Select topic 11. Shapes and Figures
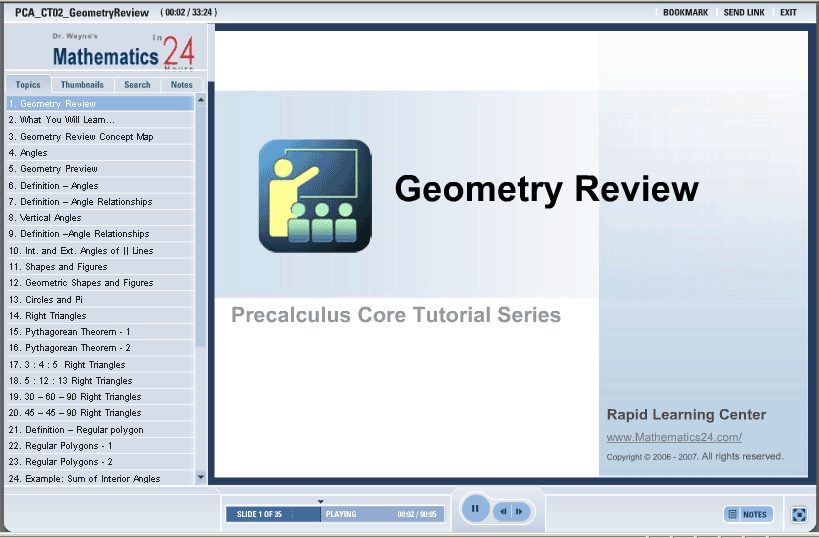Screen dimensions: 819x538 [100, 267]
